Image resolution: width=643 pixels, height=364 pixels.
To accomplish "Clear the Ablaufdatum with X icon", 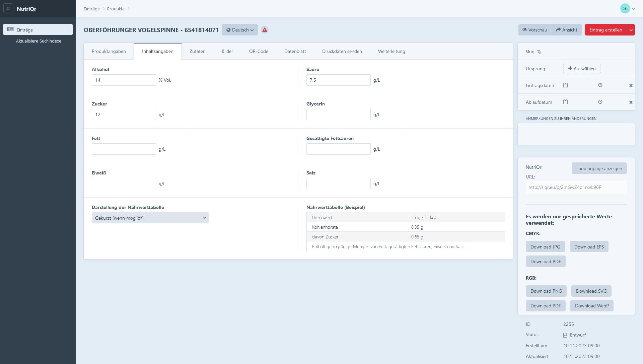I will (x=631, y=102).
